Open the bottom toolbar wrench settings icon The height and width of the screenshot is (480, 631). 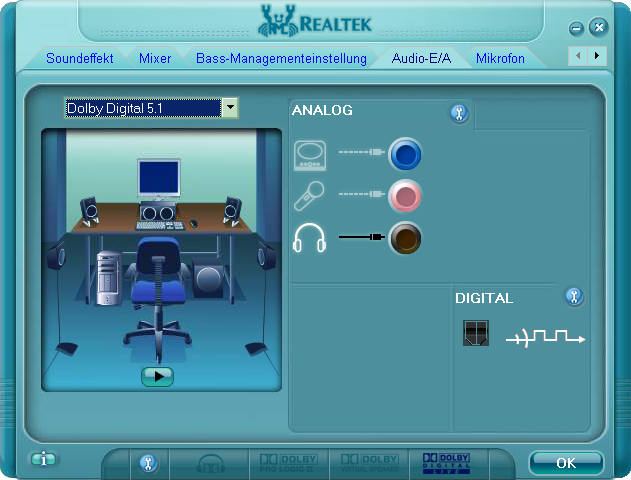click(x=148, y=463)
